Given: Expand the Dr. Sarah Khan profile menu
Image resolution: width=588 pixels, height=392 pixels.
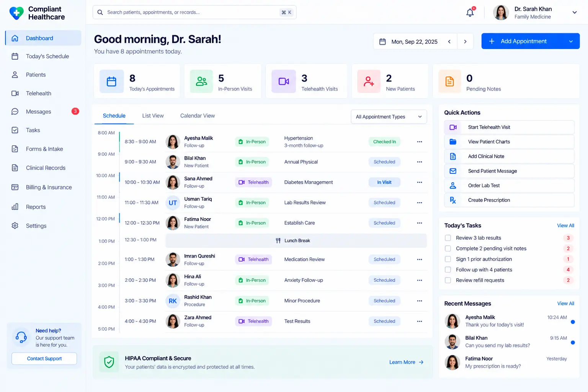Looking at the screenshot, I should click(575, 12).
